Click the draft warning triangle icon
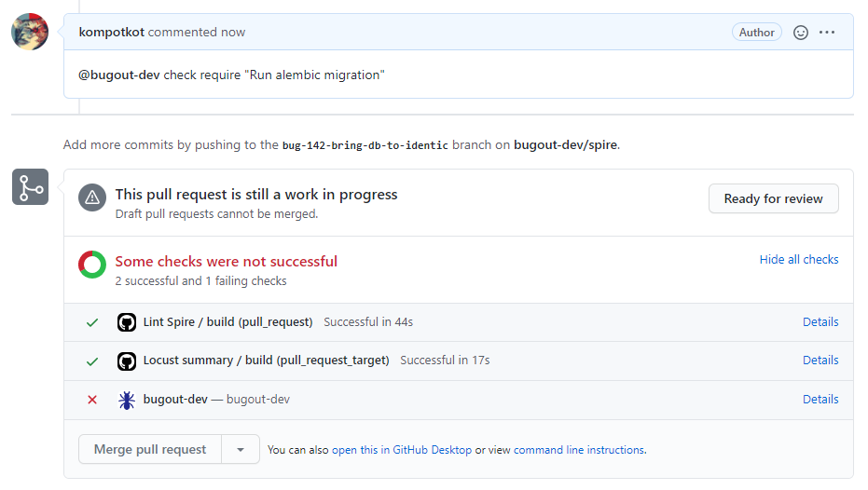 click(x=92, y=197)
